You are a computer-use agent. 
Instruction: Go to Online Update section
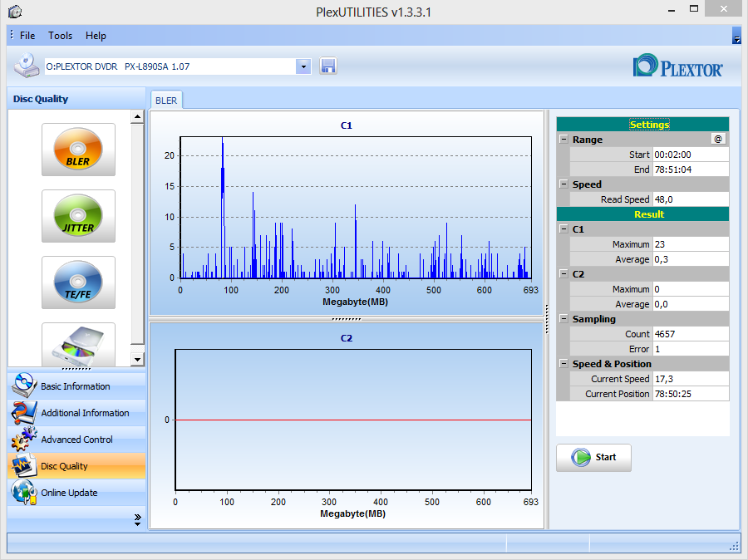(x=76, y=493)
